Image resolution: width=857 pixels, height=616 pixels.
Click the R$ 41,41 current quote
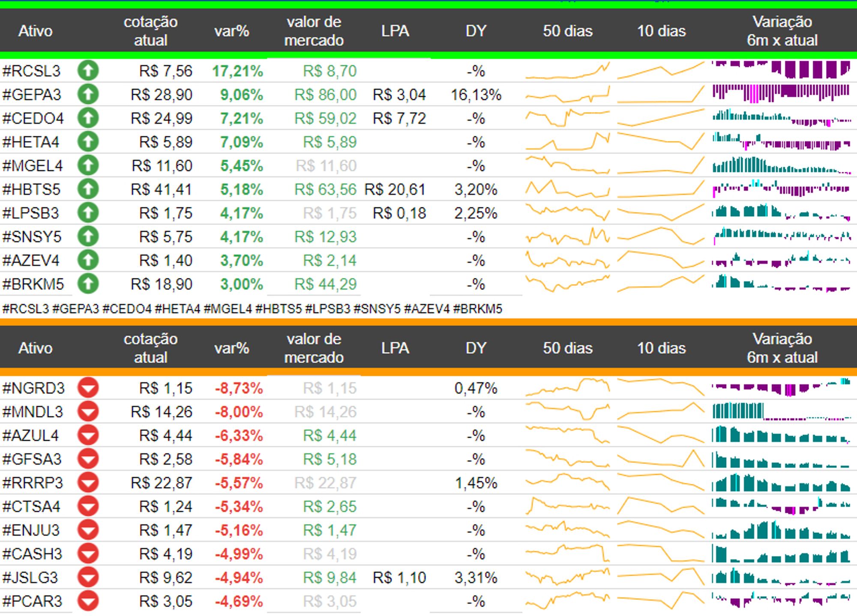coord(161,189)
